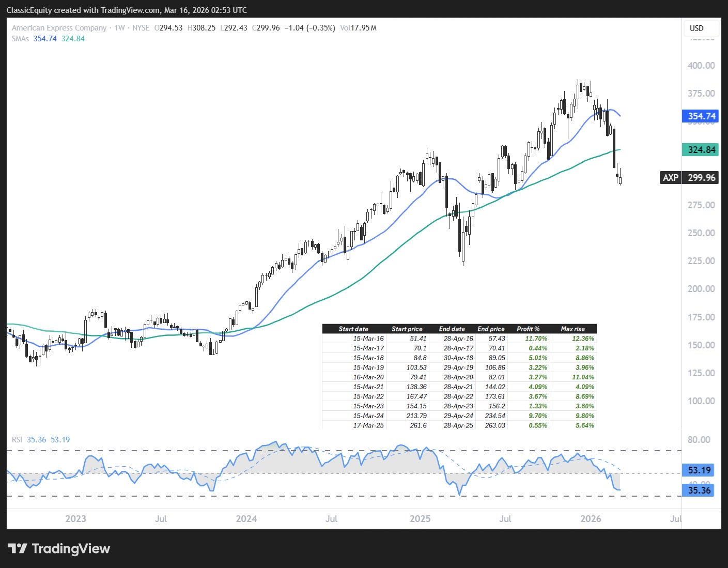The image size is (728, 568).
Task: Click the 11.04% max rise cell
Action: (582, 377)
